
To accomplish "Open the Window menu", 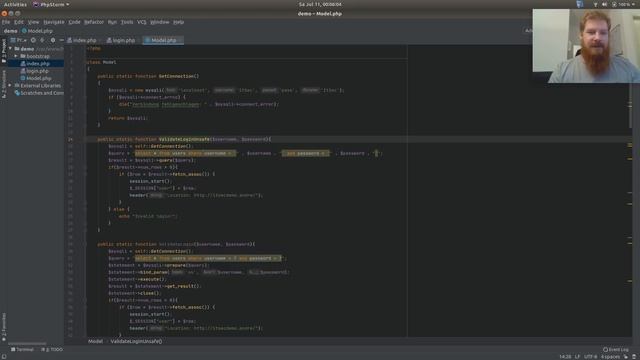I will pos(160,22).
